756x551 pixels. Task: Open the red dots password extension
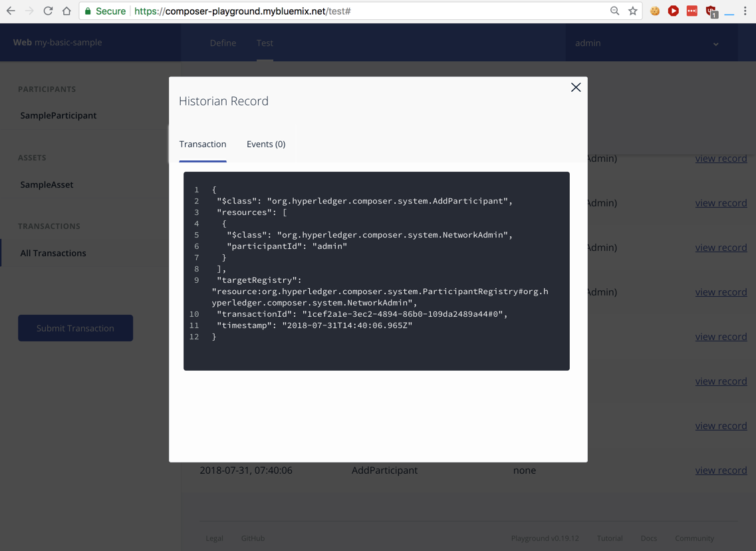[x=692, y=11]
